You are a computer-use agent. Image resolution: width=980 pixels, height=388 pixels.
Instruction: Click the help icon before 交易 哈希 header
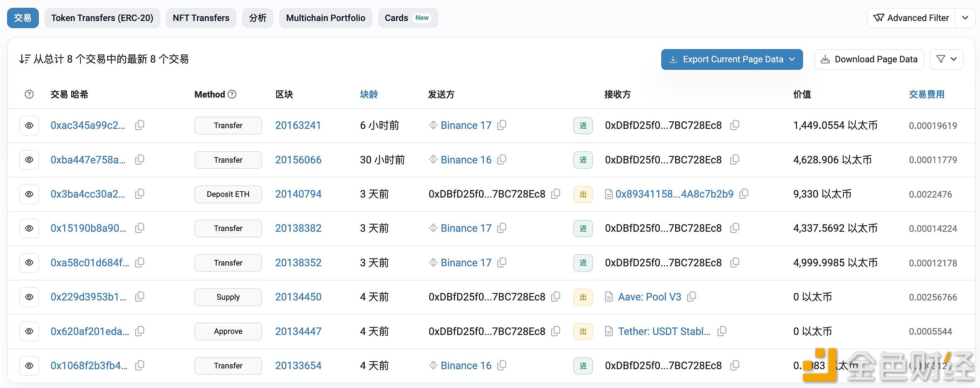click(29, 94)
